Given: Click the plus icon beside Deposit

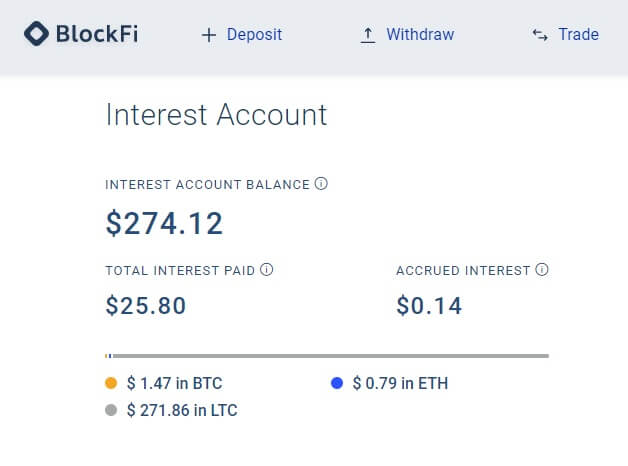Looking at the screenshot, I should pos(209,35).
